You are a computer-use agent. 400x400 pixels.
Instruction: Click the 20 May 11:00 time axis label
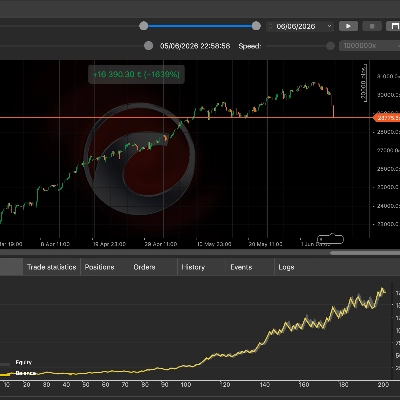pos(265,244)
